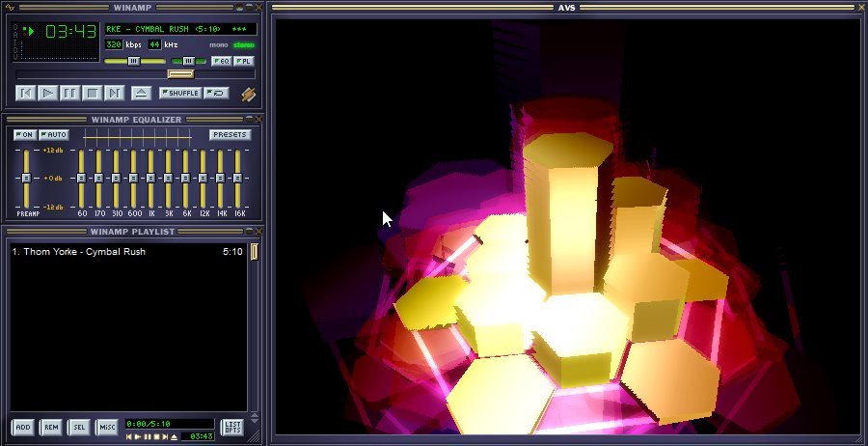
Task: Open the Winamp main menu icon in titlebar
Action: pos(11,8)
